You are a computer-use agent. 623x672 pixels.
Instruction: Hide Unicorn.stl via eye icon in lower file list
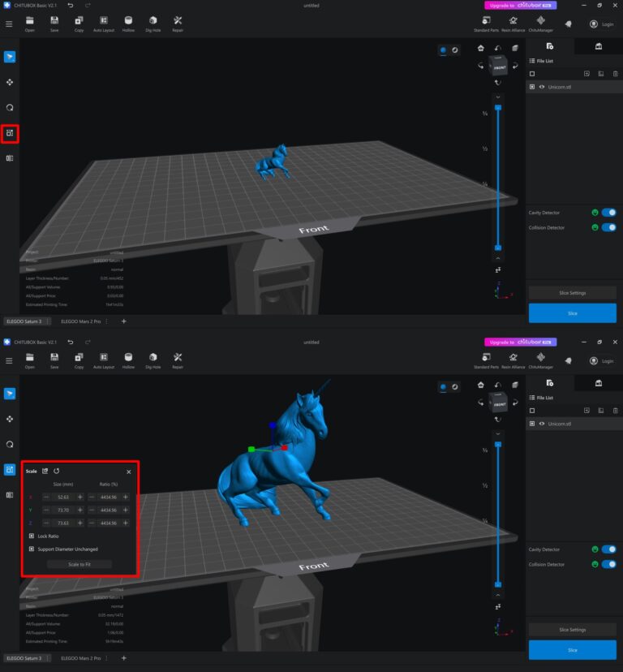pyautogui.click(x=541, y=424)
